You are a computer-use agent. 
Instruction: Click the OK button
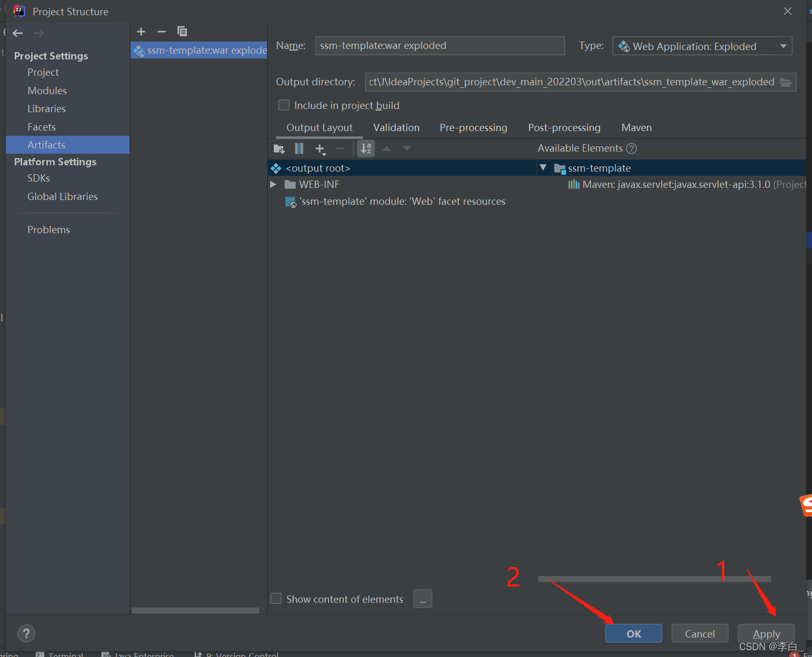pos(633,633)
